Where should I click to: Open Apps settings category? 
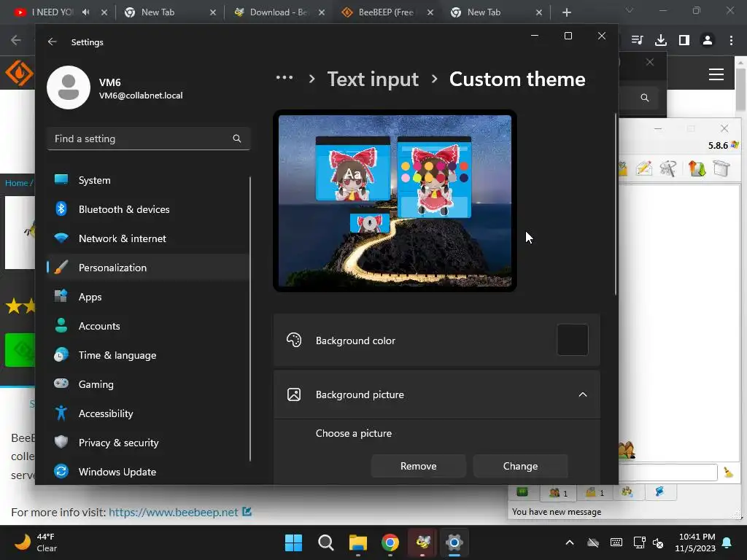[147, 297]
